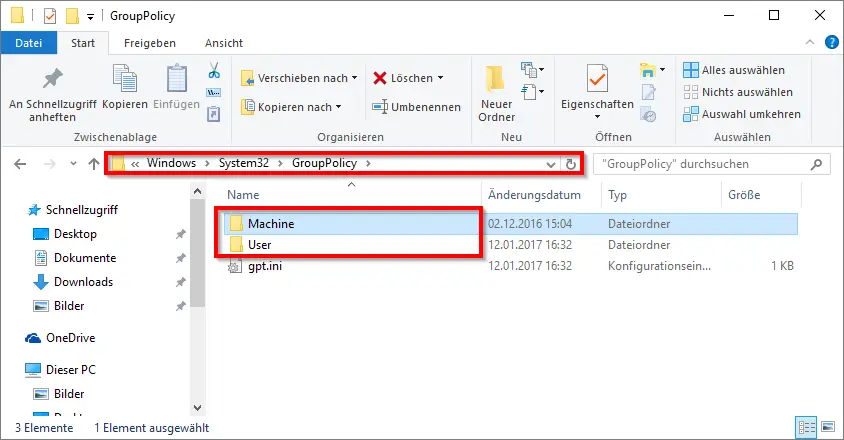Viewport: 844px width, 440px height.
Task: Click the paste shortcut icon in Zwischenablage
Action: (x=214, y=114)
